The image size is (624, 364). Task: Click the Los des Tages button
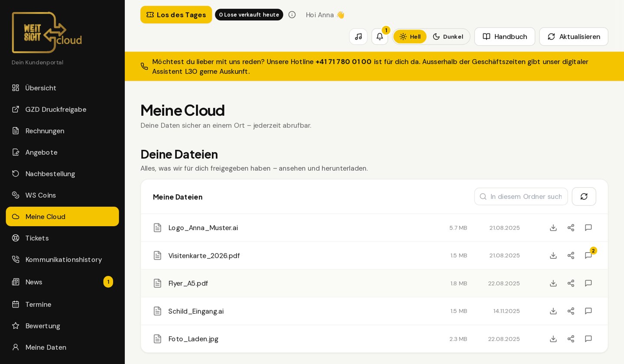(176, 15)
